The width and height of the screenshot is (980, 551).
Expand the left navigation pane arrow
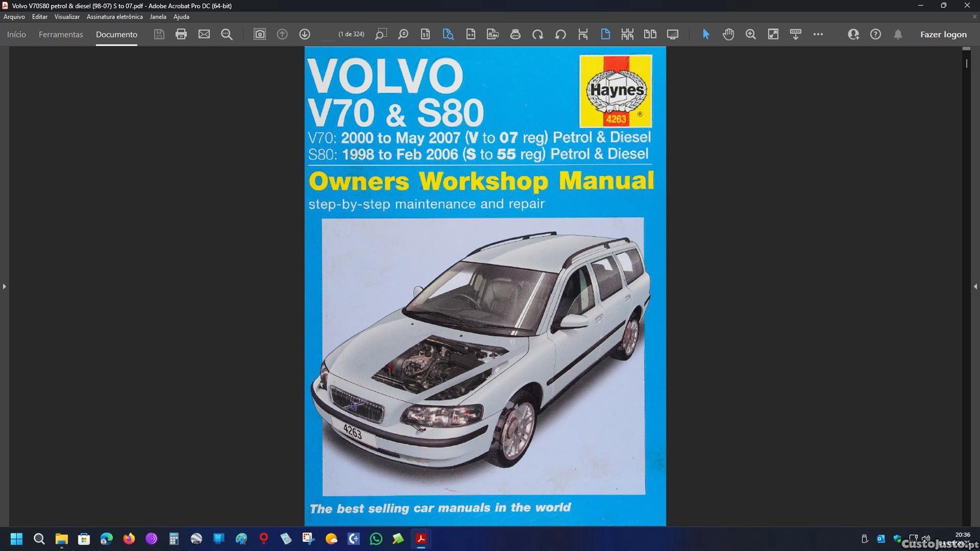[x=5, y=286]
